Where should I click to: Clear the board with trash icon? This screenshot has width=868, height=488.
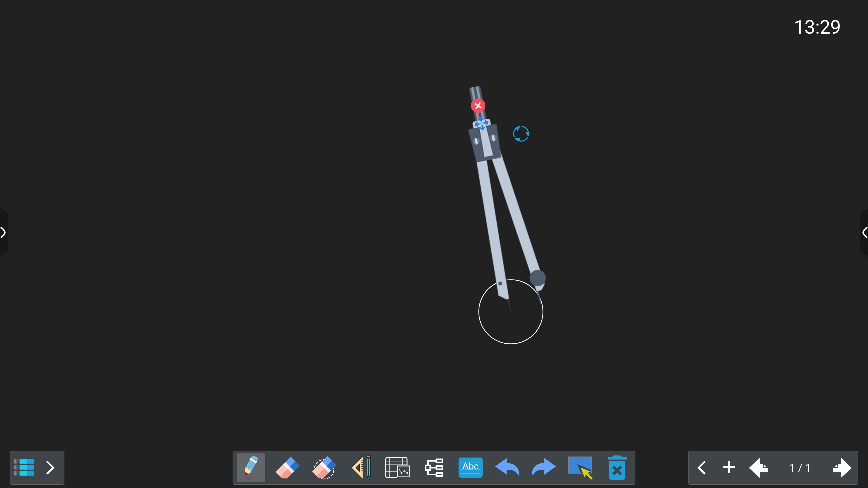coord(617,467)
